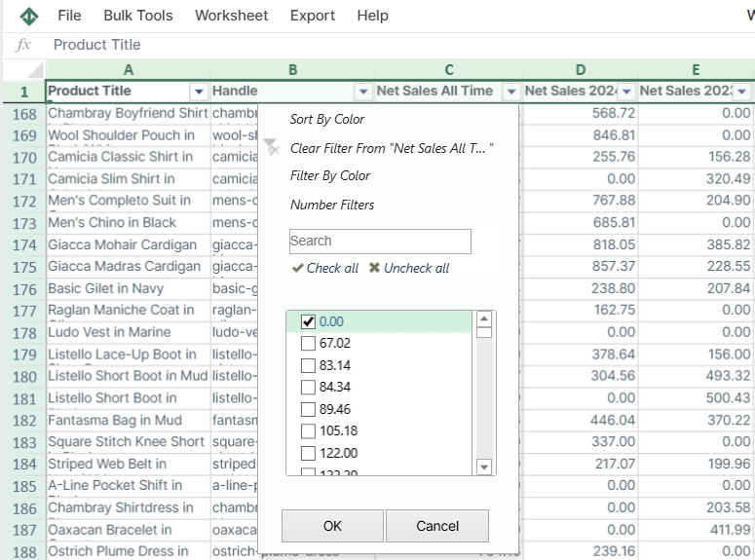This screenshot has width=755, height=560.
Task: Check the 89.46 filter checkbox
Action: point(308,409)
